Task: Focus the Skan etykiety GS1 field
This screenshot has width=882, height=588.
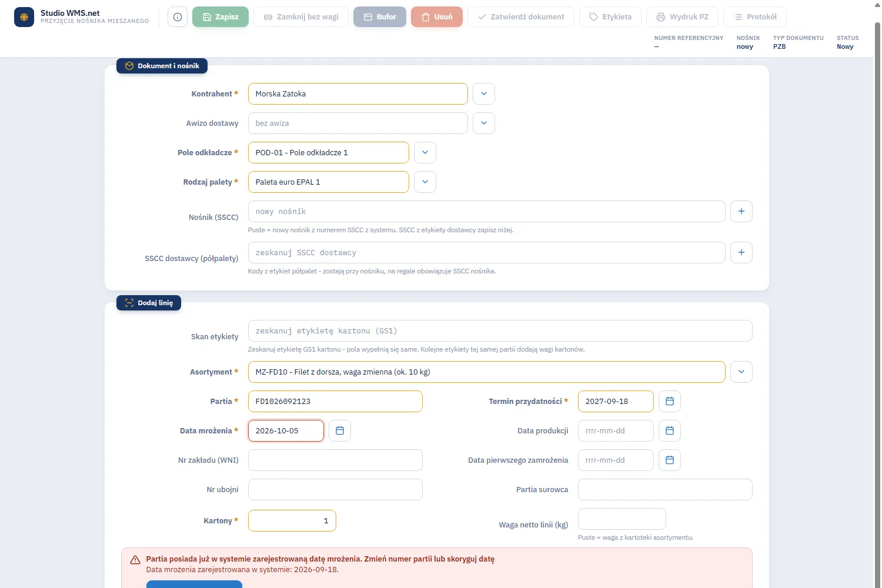Action: pos(500,330)
